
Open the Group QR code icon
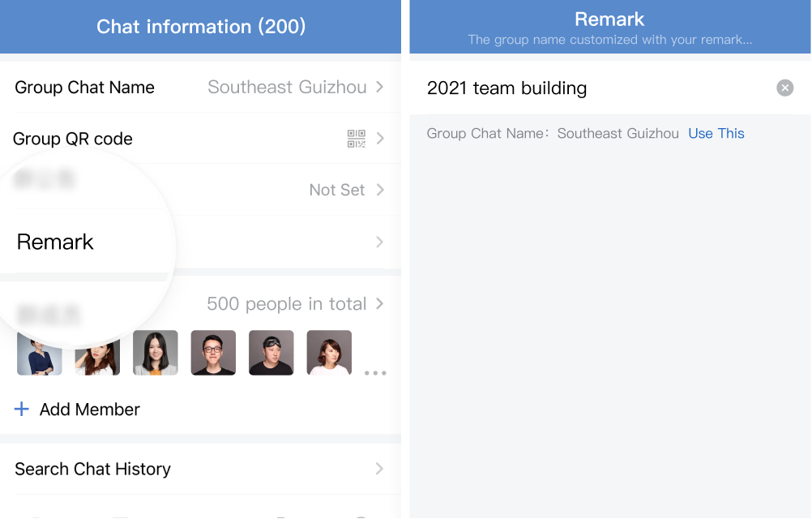pos(357,139)
